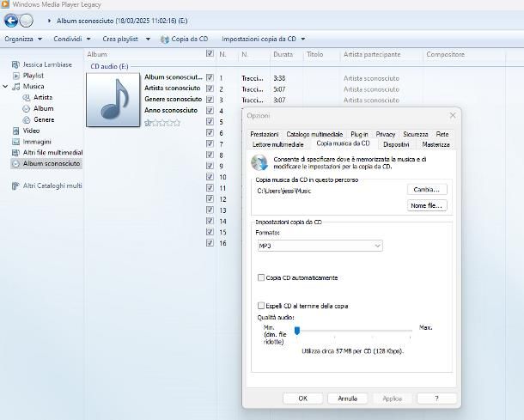Click the CD copy icon in Opzioni dialog
524x420 pixels.
click(259, 162)
